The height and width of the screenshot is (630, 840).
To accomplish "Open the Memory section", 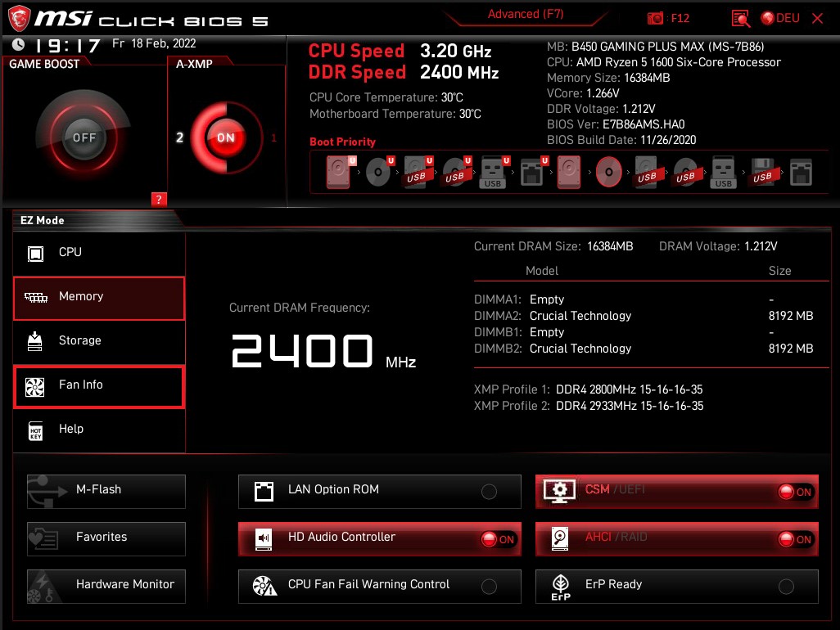I will (x=99, y=298).
